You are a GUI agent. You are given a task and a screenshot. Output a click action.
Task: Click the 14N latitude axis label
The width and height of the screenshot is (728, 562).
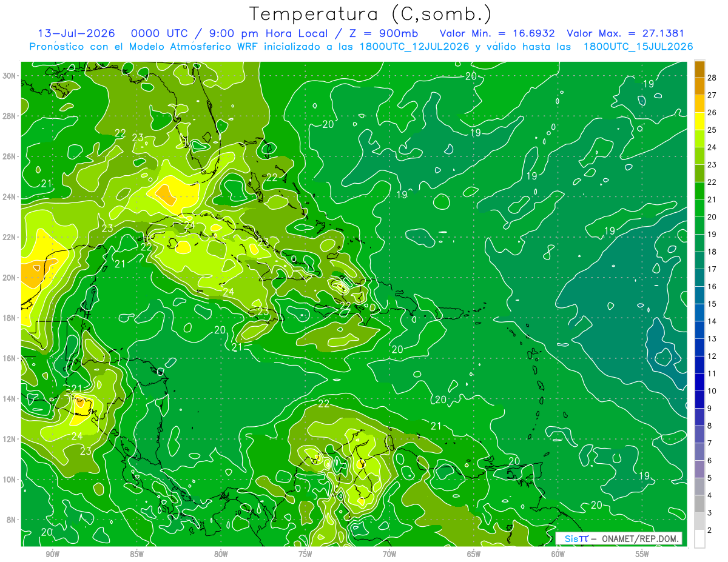click(x=10, y=398)
